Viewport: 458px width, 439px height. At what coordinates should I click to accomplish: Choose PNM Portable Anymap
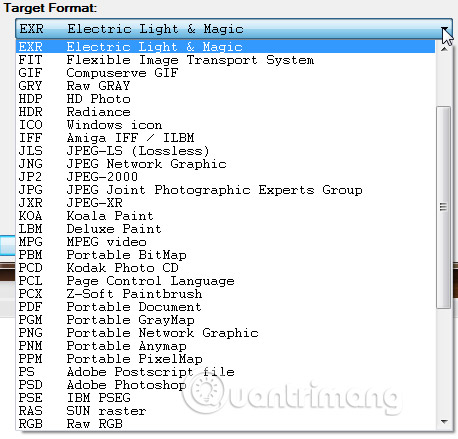pos(226,346)
